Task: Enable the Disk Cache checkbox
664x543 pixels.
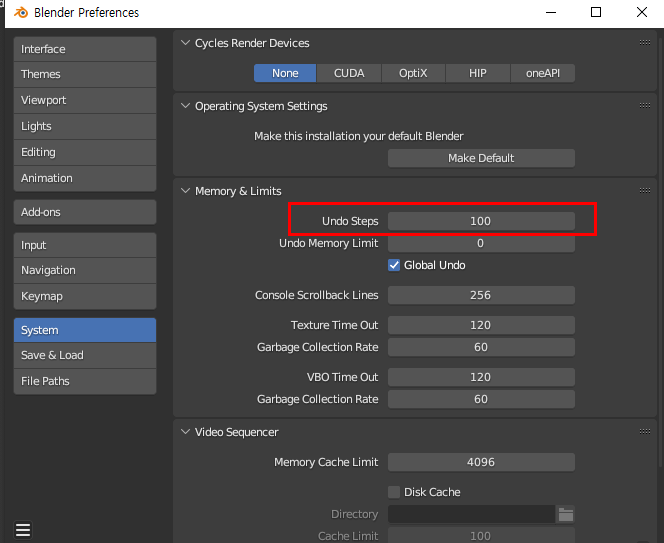Action: [x=394, y=492]
